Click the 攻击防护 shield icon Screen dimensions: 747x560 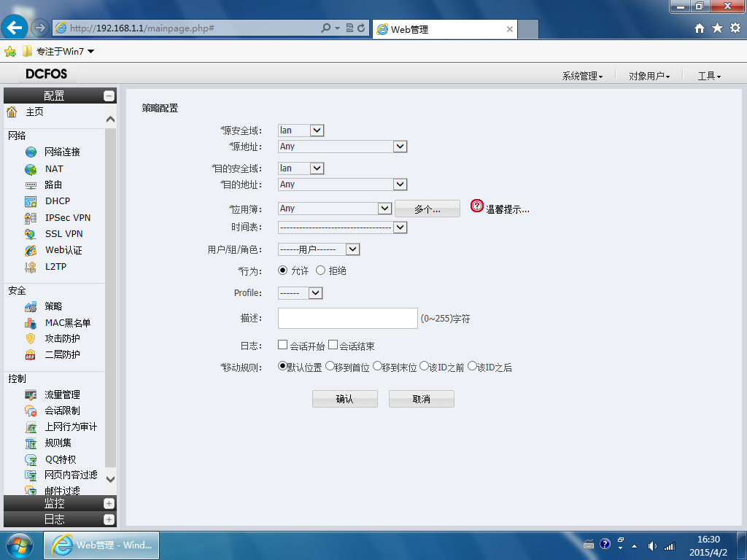[31, 338]
